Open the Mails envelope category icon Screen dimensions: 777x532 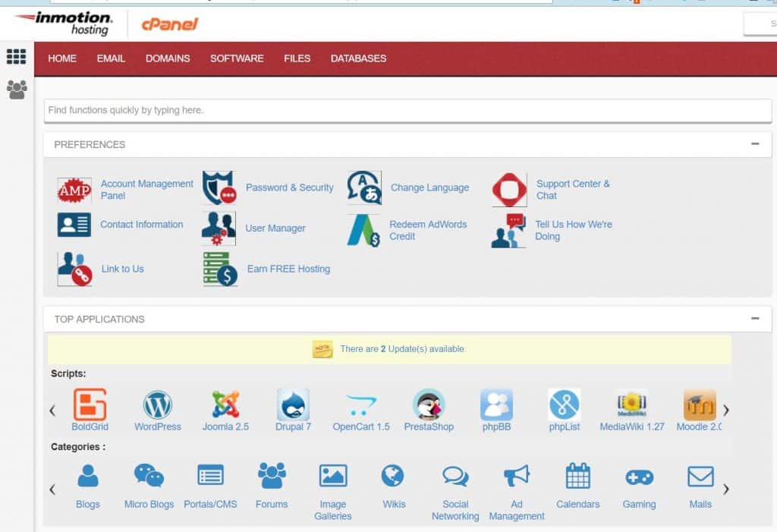click(700, 477)
